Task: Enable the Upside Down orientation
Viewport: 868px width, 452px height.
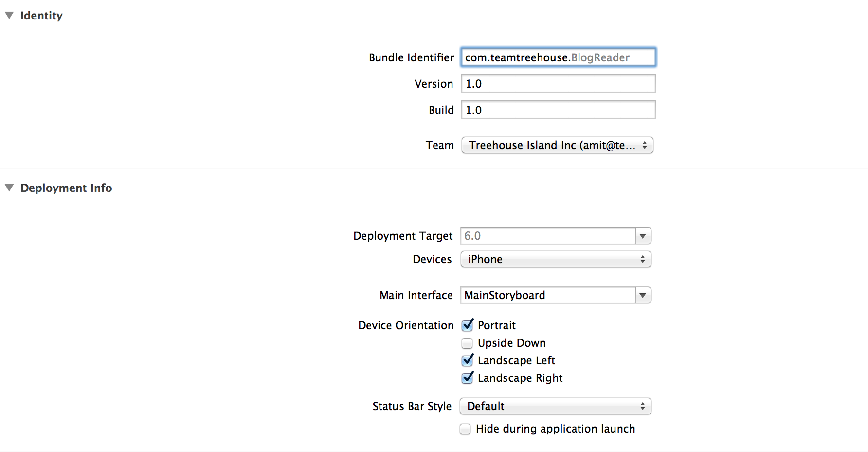Action: pyautogui.click(x=467, y=343)
